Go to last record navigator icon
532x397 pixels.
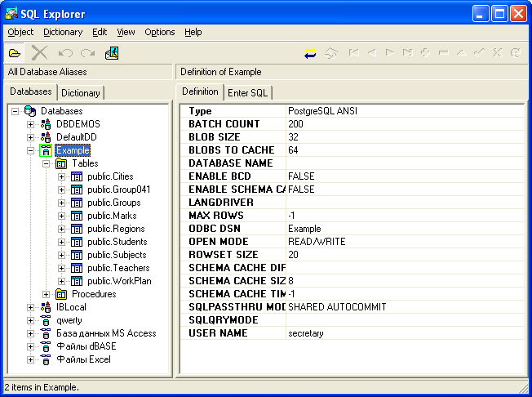pos(407,52)
